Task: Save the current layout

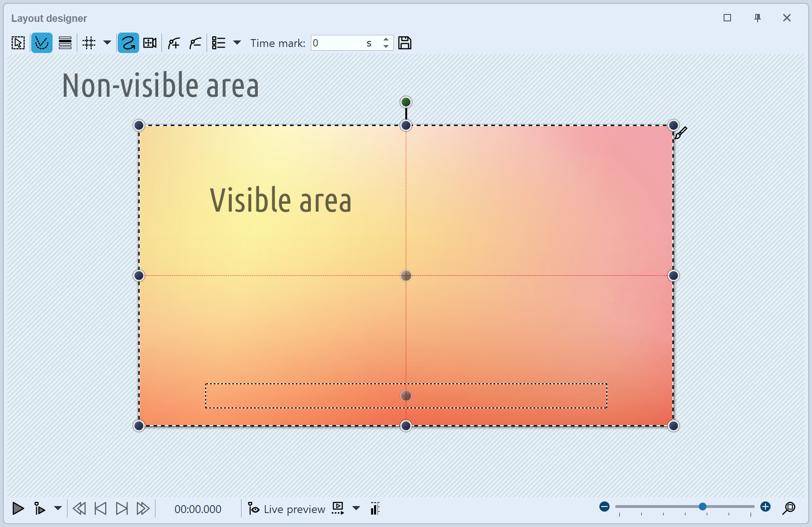Action: [x=404, y=43]
